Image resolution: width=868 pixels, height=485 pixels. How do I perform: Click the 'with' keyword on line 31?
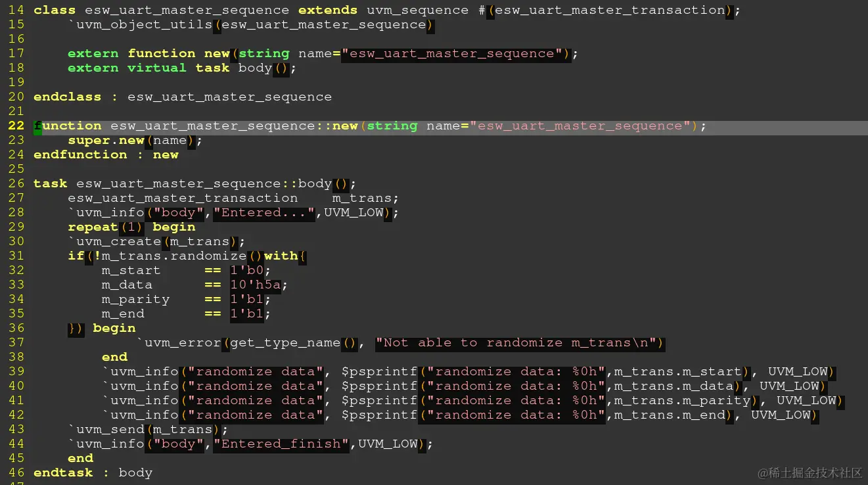click(x=281, y=256)
